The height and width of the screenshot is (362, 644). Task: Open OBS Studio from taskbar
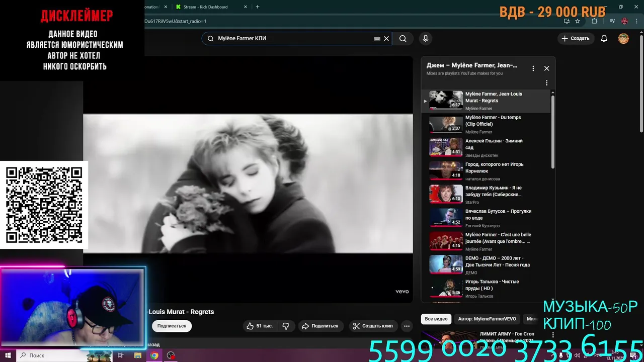coord(171,355)
